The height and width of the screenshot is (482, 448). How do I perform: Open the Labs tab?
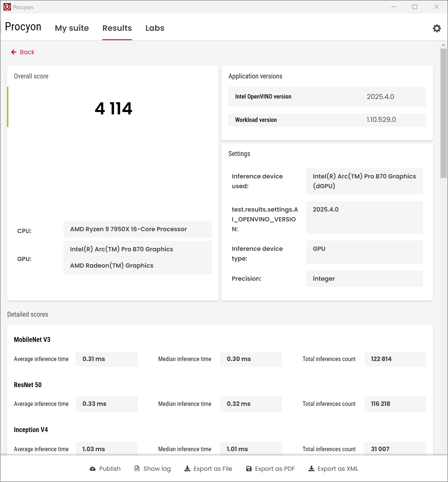point(155,28)
